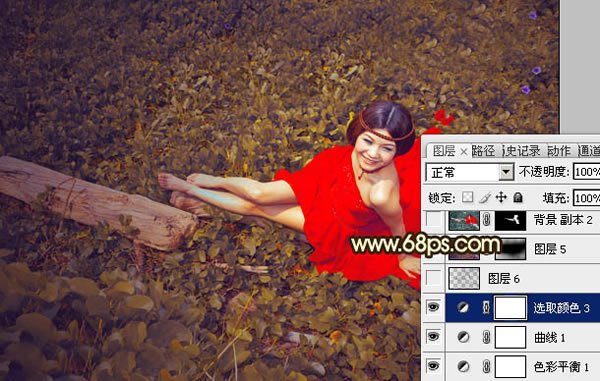Hide the 选取颜色 3 layer
The image size is (600, 381).
(x=433, y=307)
